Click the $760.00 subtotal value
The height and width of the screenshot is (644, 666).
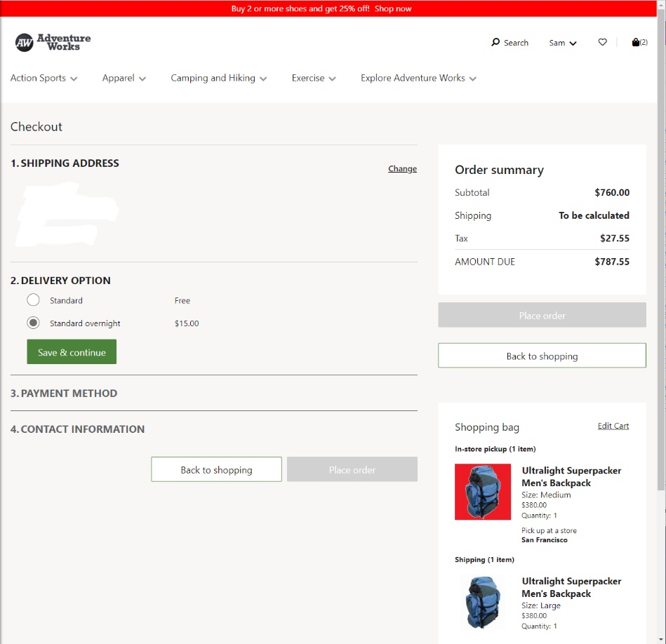tap(612, 192)
